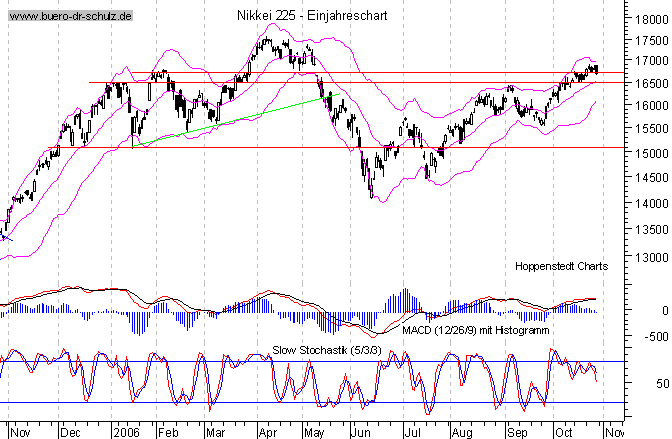Click the Aug label on time axis

tap(462, 432)
